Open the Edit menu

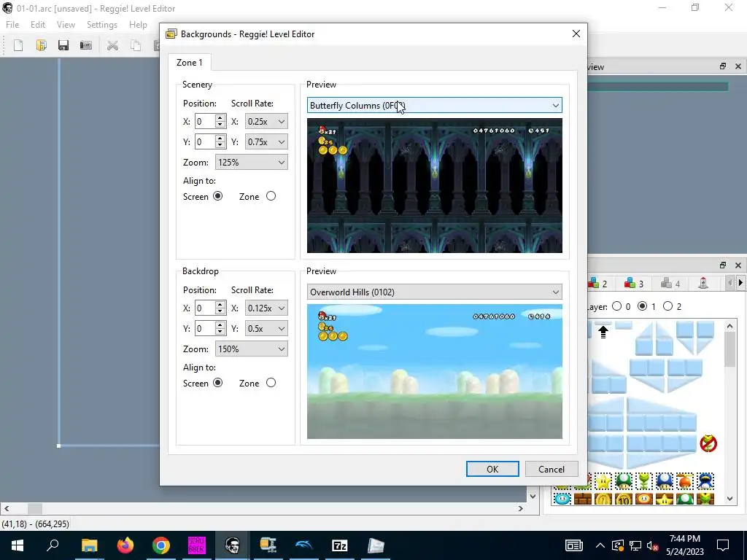(x=38, y=24)
